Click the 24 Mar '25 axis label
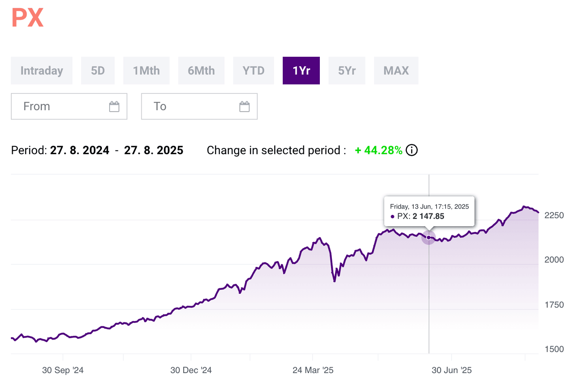580x392 pixels. (313, 370)
